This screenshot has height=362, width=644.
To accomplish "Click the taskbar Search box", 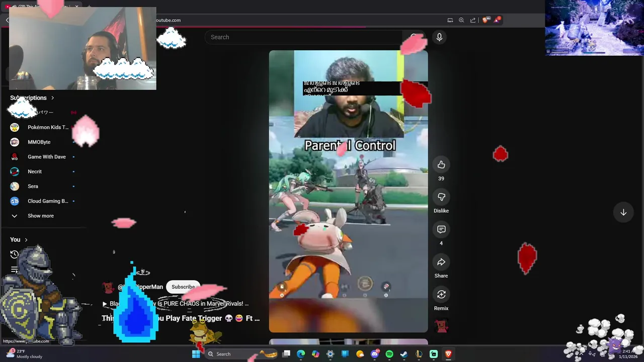I will coord(242,354).
